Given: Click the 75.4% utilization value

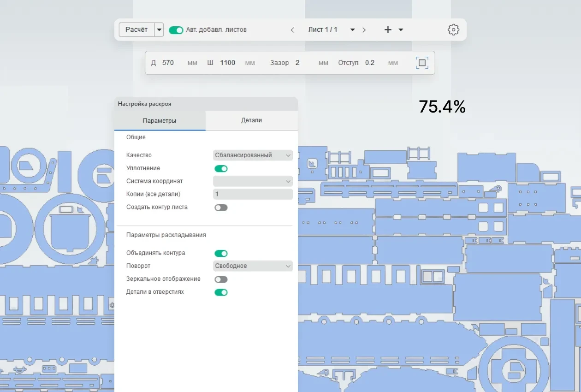Looking at the screenshot, I should tap(442, 107).
